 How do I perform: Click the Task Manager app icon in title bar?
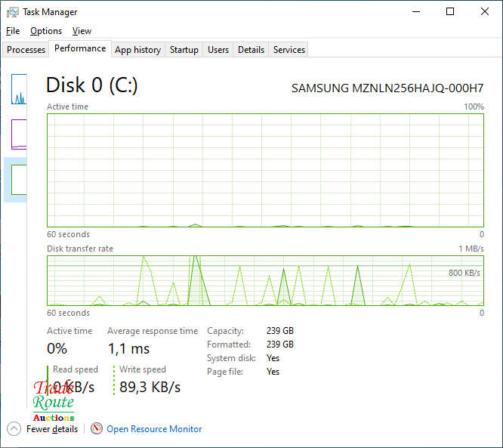[x=13, y=12]
